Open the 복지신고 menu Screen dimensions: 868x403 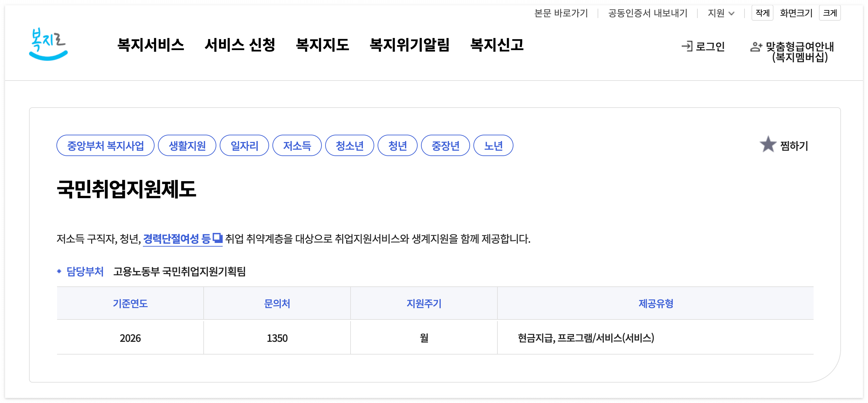click(x=497, y=45)
